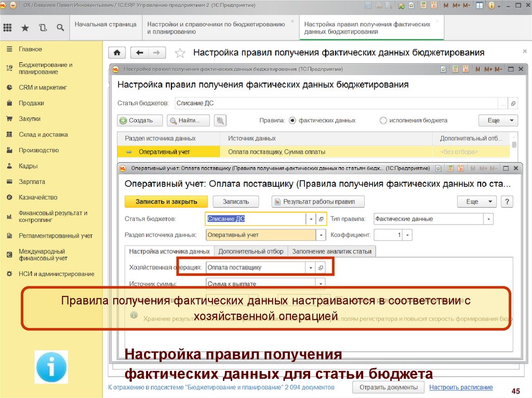Open 'Казначейство' section in sidebar

38,197
